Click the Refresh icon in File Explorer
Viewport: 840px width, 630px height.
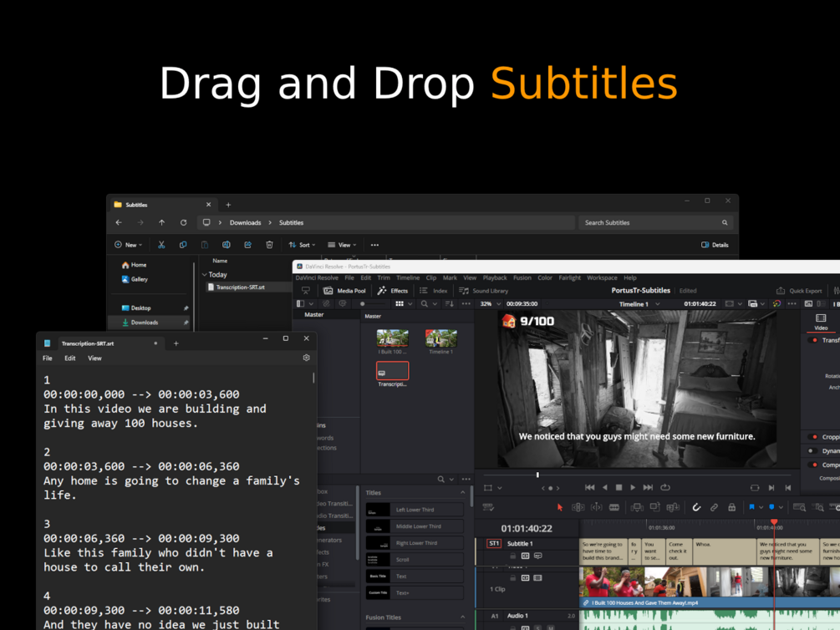click(183, 222)
